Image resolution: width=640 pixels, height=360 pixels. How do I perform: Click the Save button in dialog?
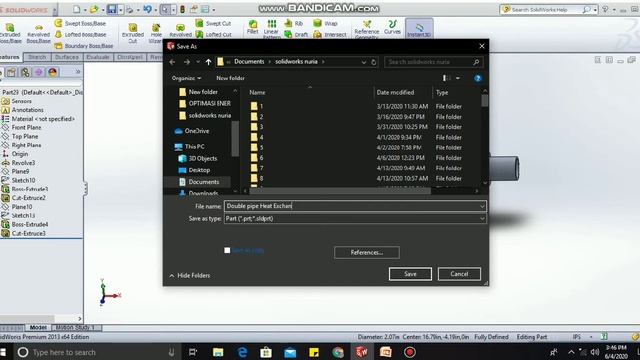[410, 274]
